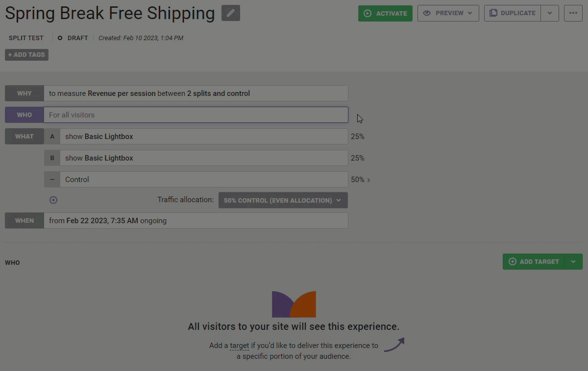Click the For all visitors field
588x371 pixels.
coord(196,115)
